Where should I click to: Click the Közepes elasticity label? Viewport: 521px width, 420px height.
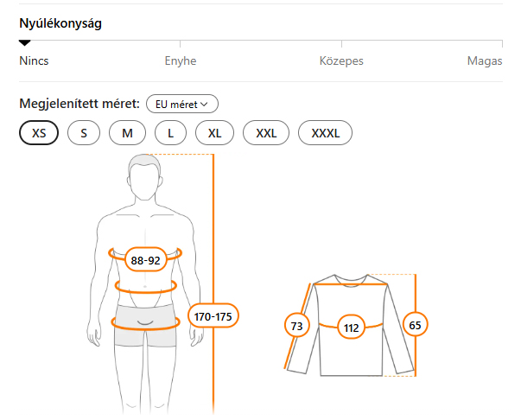click(x=341, y=61)
